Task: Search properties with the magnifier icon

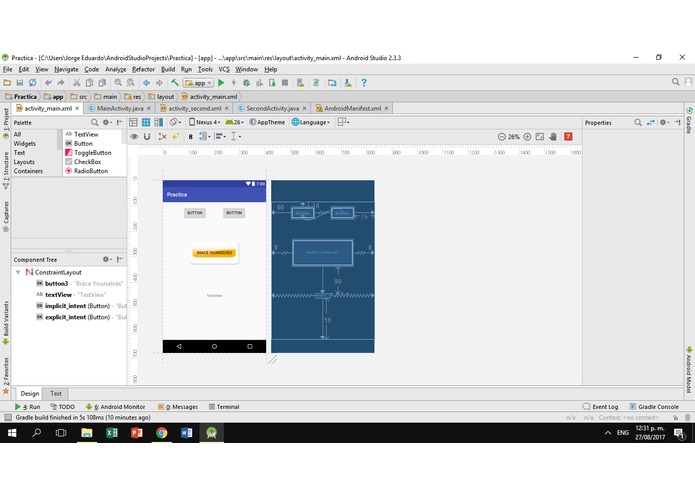Action: (x=638, y=122)
